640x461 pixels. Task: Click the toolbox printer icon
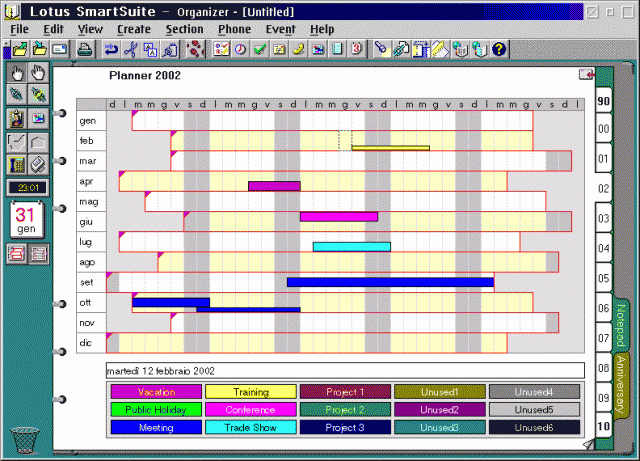38,164
